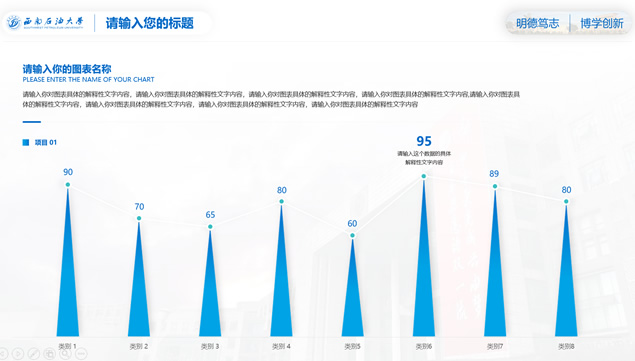Click the 博学创新 motto label
The image size is (635, 361).
(601, 23)
